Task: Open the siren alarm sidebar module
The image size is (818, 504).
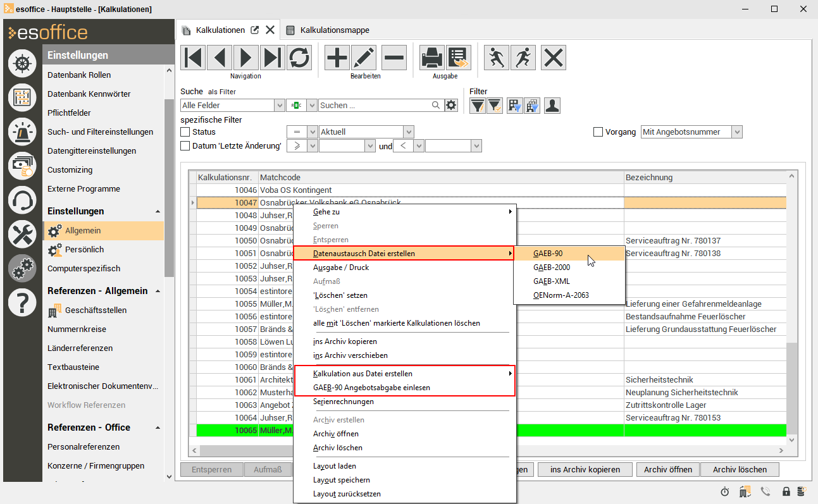Action: click(x=22, y=132)
